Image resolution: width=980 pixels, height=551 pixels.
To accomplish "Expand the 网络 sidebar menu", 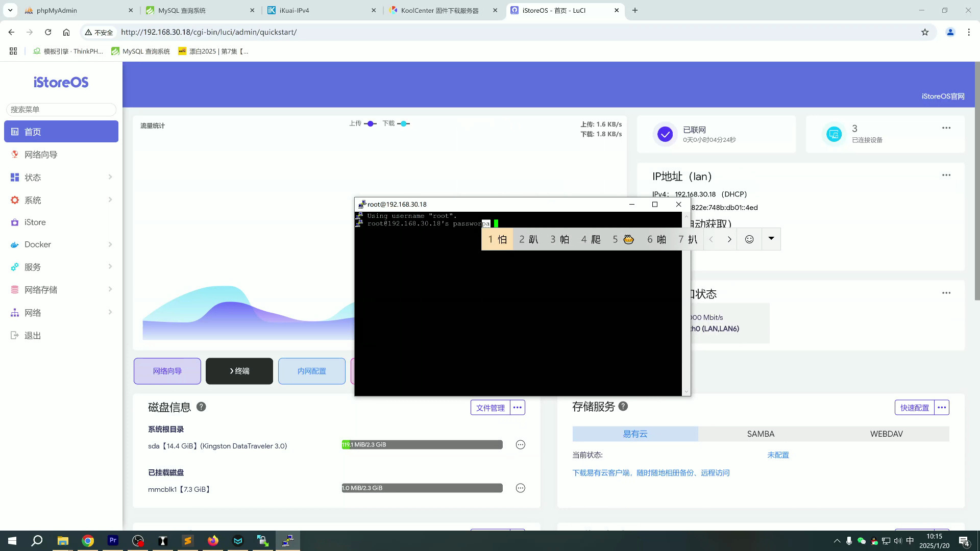I will click(61, 312).
